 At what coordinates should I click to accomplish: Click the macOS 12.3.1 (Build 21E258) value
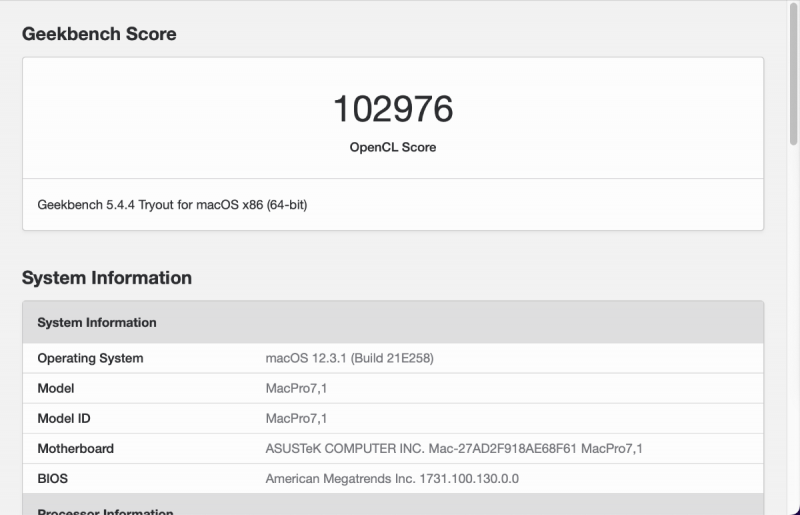(349, 358)
